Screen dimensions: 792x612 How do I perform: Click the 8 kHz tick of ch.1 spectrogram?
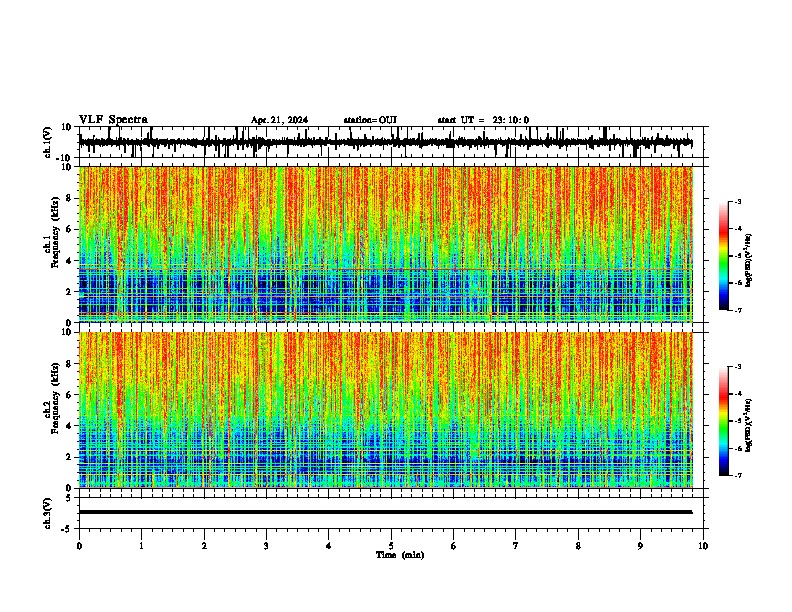(69, 198)
